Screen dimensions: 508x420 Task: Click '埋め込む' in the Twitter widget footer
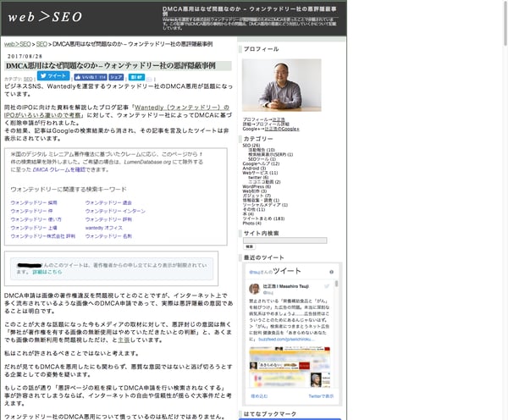point(259,396)
